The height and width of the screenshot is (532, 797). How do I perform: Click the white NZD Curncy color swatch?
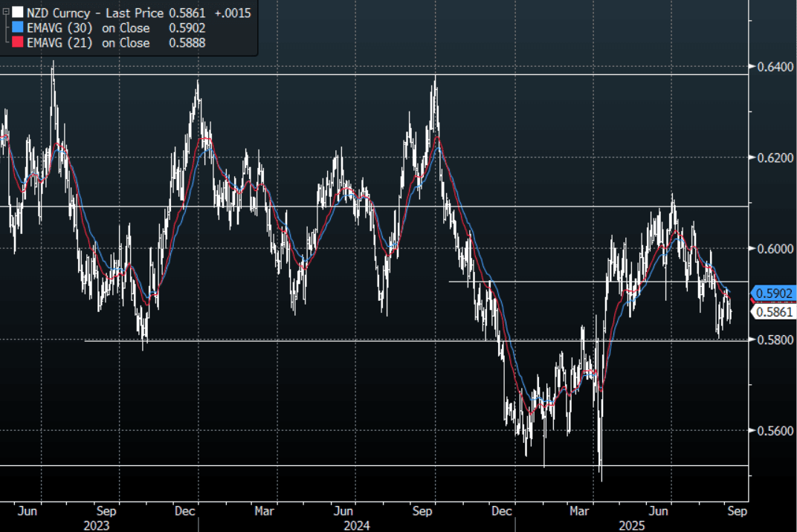pyautogui.click(x=17, y=13)
